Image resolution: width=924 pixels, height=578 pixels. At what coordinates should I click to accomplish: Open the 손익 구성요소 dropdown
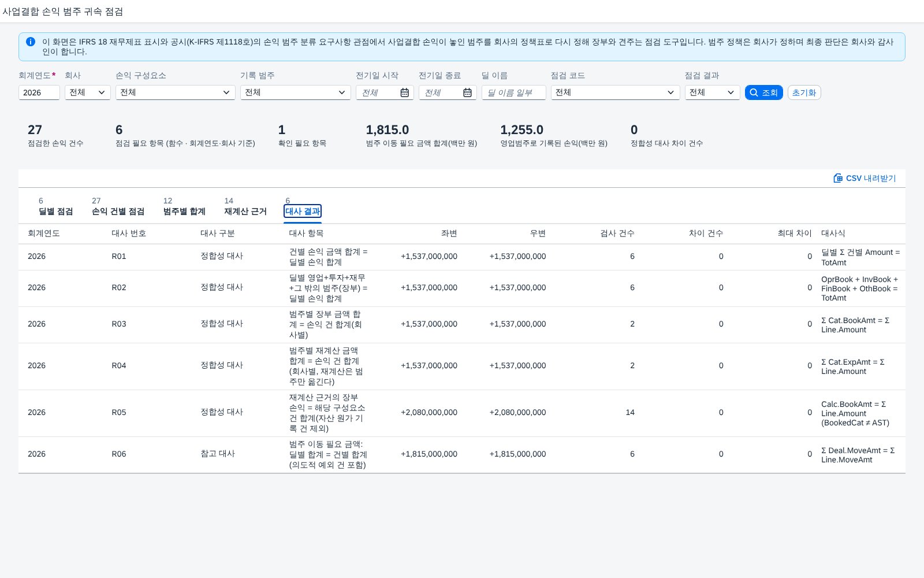(x=176, y=92)
